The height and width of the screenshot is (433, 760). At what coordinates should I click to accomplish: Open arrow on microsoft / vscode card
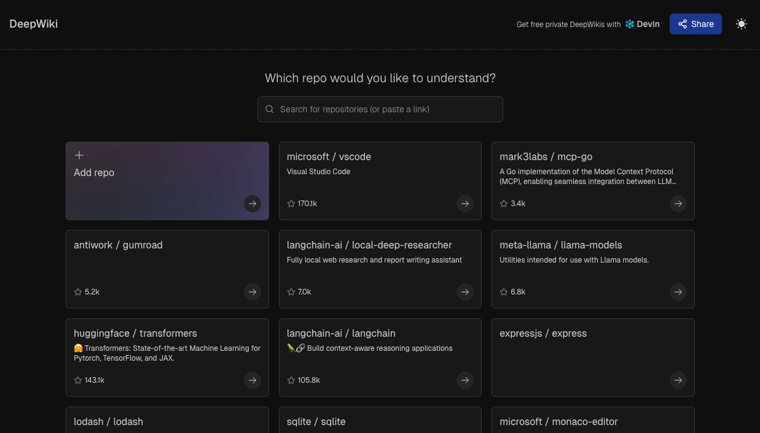point(465,204)
